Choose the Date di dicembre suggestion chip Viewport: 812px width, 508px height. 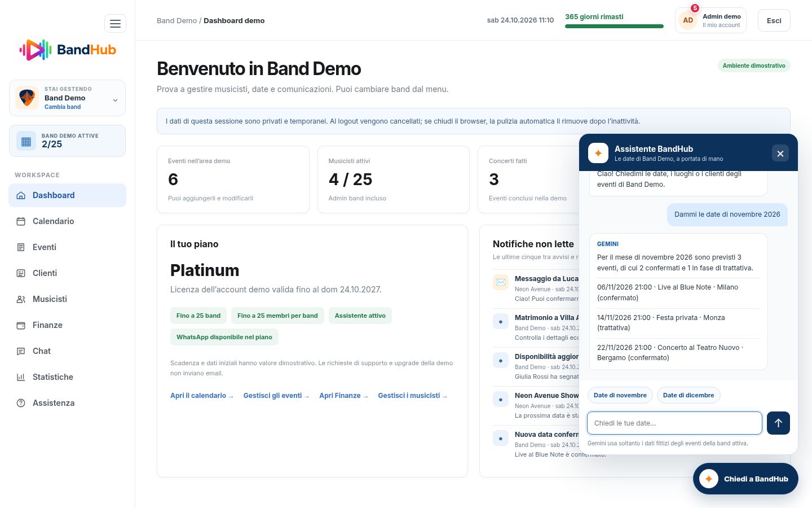689,395
